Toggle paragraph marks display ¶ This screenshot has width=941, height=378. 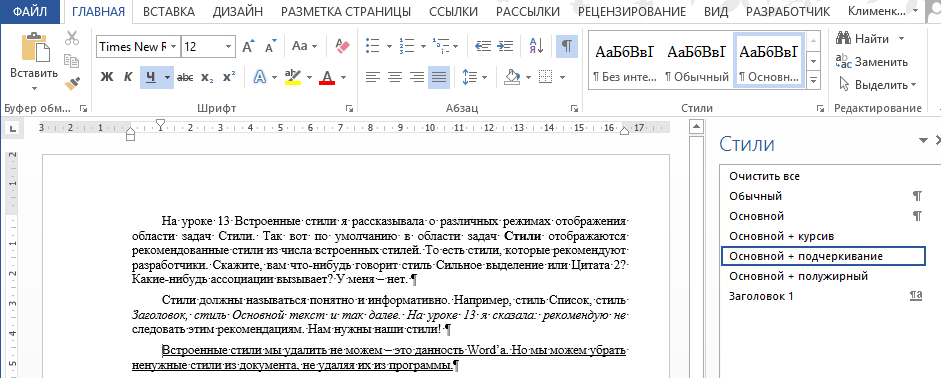coord(567,46)
